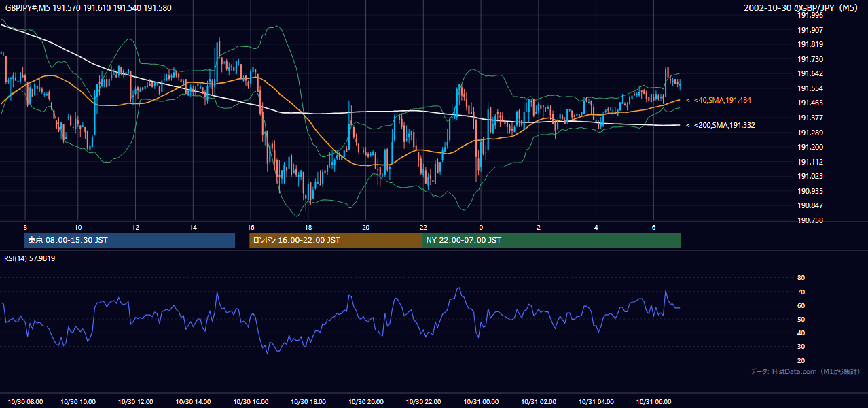Click RSI scale value 60
The height and width of the screenshot is (408, 868).
[x=801, y=306]
